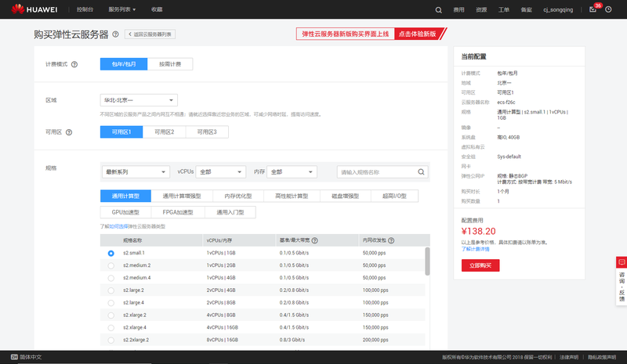Select the s2.2xlarge.2 radio button
This screenshot has width=627, height=364.
pyautogui.click(x=111, y=340)
